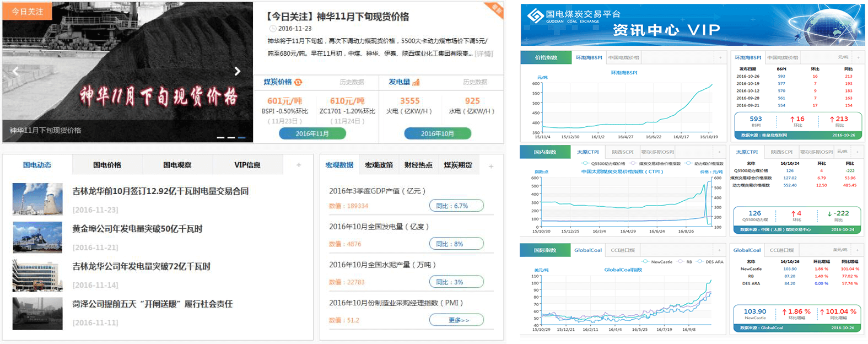Click the plus icon after the VIP信息 tab
The image size is (868, 344).
pyautogui.click(x=299, y=165)
